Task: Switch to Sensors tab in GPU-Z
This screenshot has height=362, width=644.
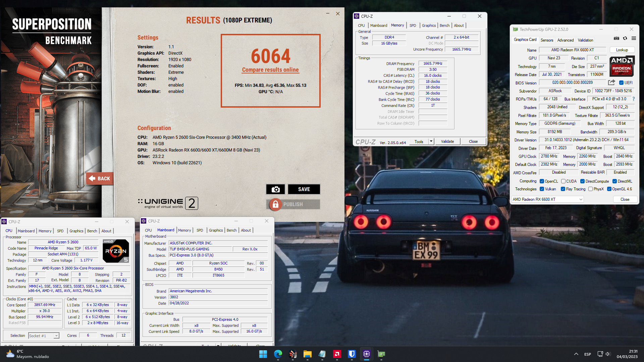Action: point(547,40)
